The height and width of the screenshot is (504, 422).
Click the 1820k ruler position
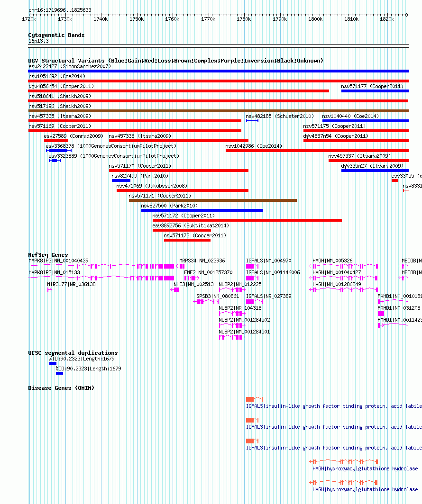[x=387, y=19]
